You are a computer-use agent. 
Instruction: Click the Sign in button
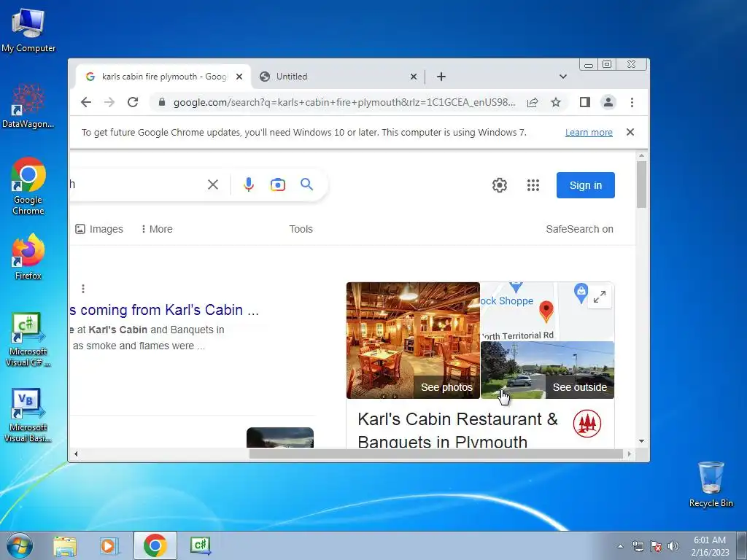(586, 184)
